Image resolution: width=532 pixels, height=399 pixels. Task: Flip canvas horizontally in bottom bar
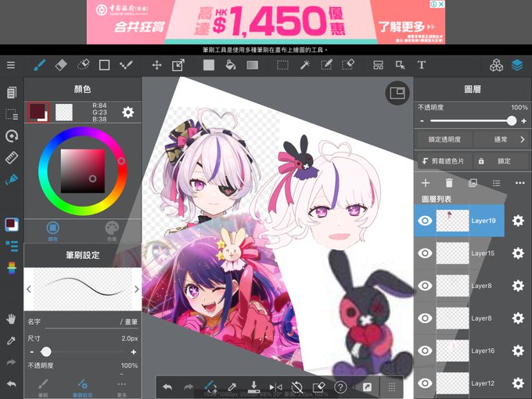coord(275,386)
